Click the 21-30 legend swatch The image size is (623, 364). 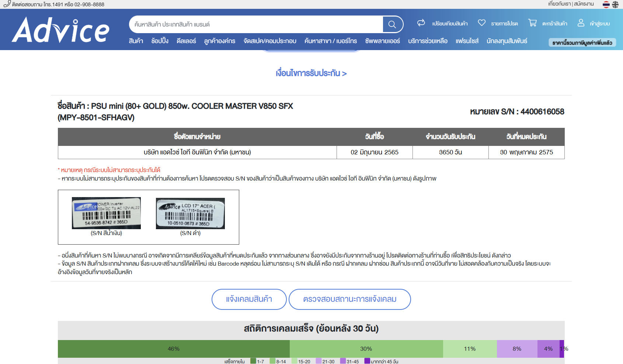pyautogui.click(x=319, y=361)
